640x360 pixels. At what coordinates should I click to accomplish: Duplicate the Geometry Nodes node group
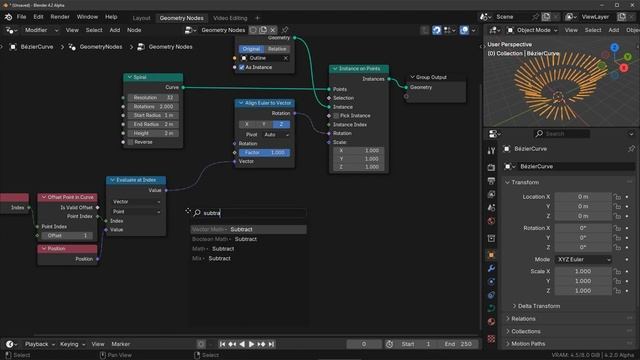[263, 30]
